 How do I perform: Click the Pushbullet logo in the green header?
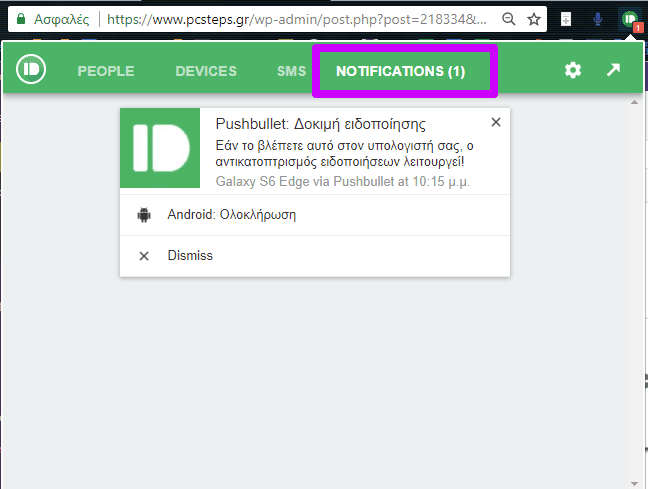31,69
